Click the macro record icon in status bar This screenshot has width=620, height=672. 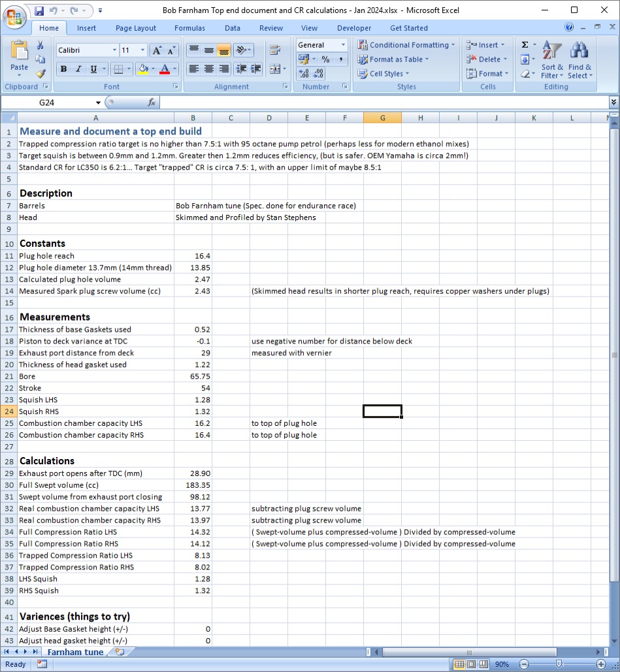point(42,664)
